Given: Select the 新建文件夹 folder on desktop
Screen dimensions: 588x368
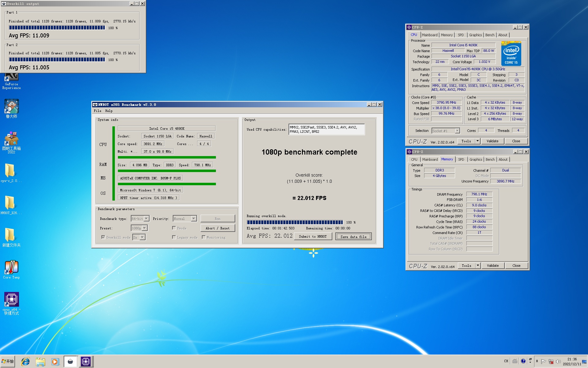Looking at the screenshot, I should tap(11, 237).
